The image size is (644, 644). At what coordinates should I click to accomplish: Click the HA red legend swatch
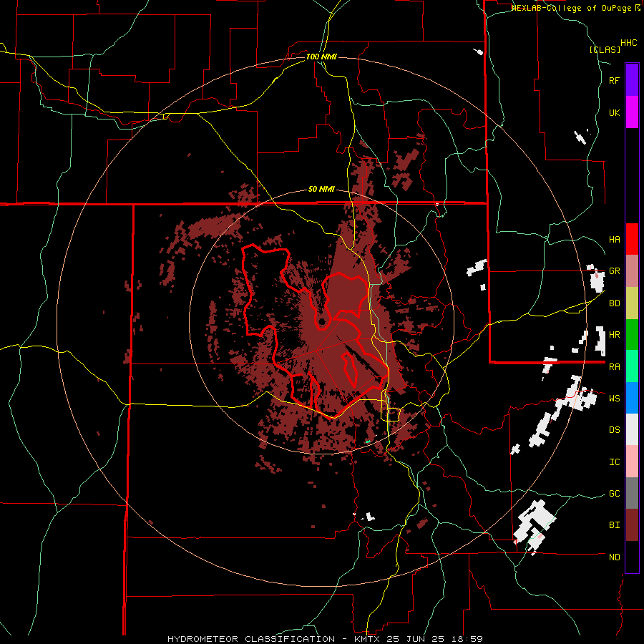(632, 239)
